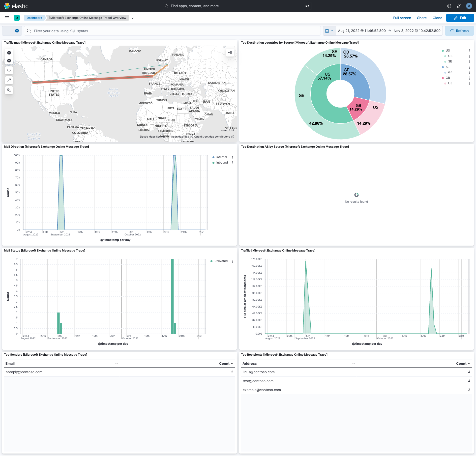This screenshot has width=476, height=456.
Task: Open the Email column dropdown in Top Senders
Action: pyautogui.click(x=116, y=363)
